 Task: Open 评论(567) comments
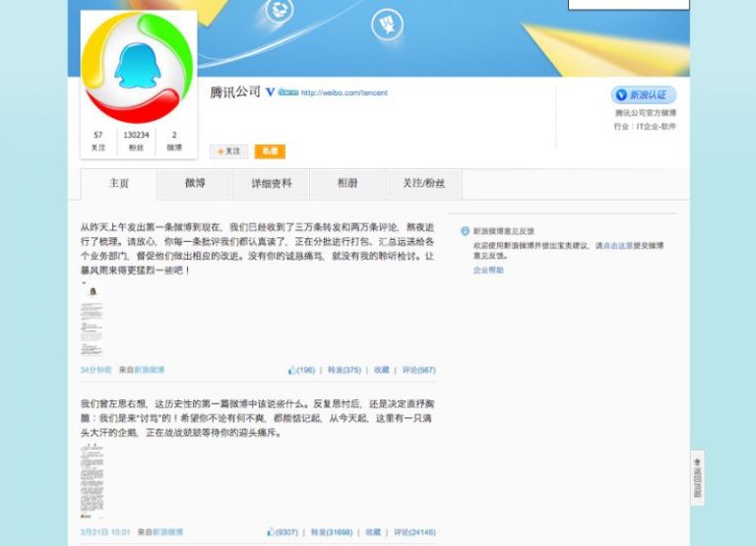(419, 370)
